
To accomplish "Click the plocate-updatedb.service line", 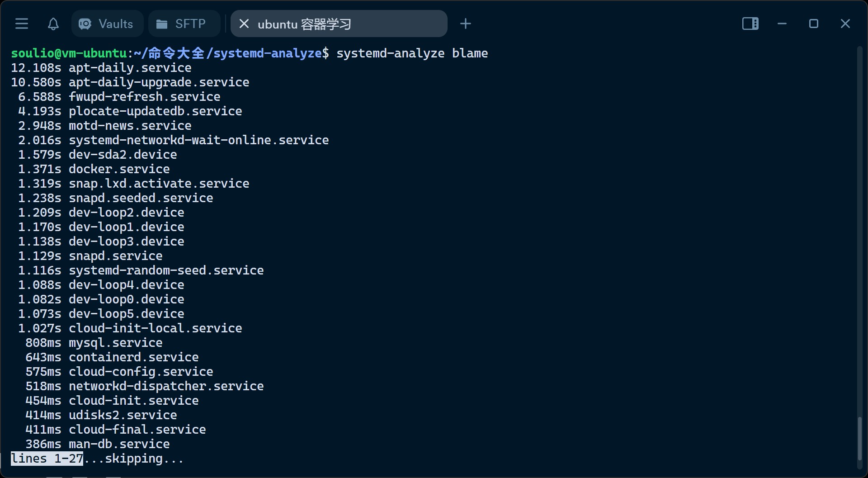I will coord(130,111).
